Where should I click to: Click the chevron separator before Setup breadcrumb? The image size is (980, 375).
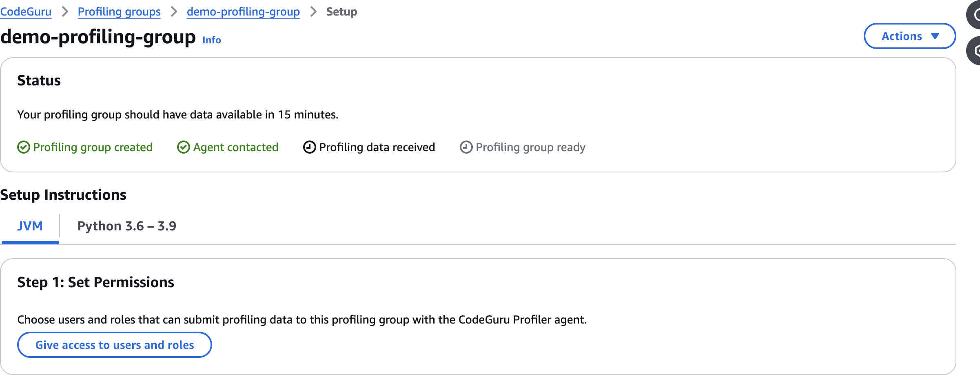coord(313,12)
